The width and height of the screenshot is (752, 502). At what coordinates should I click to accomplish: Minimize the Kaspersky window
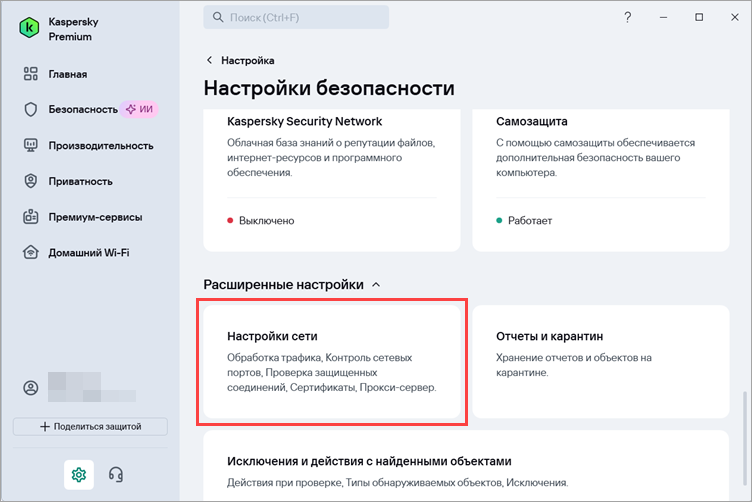[x=663, y=17]
